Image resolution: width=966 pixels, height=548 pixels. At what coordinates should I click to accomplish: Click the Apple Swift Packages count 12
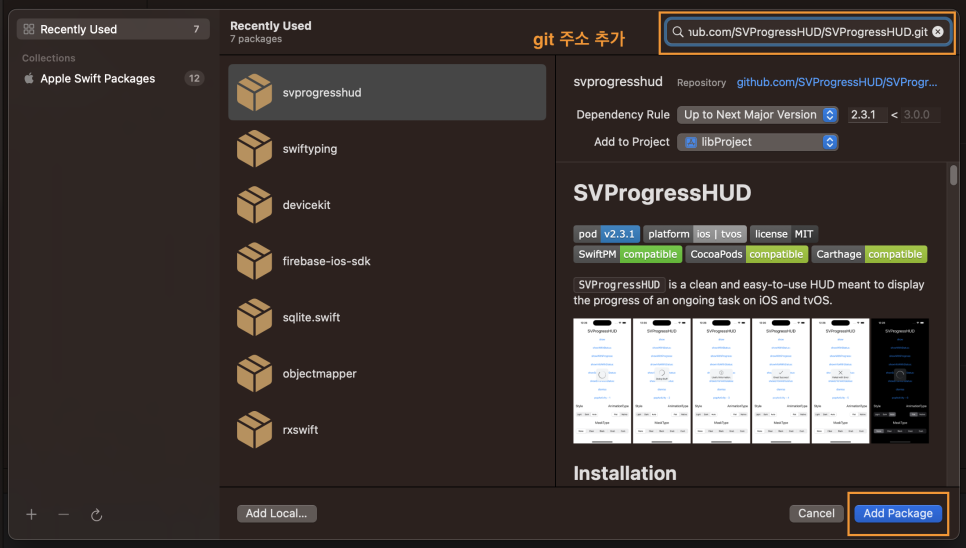194,78
